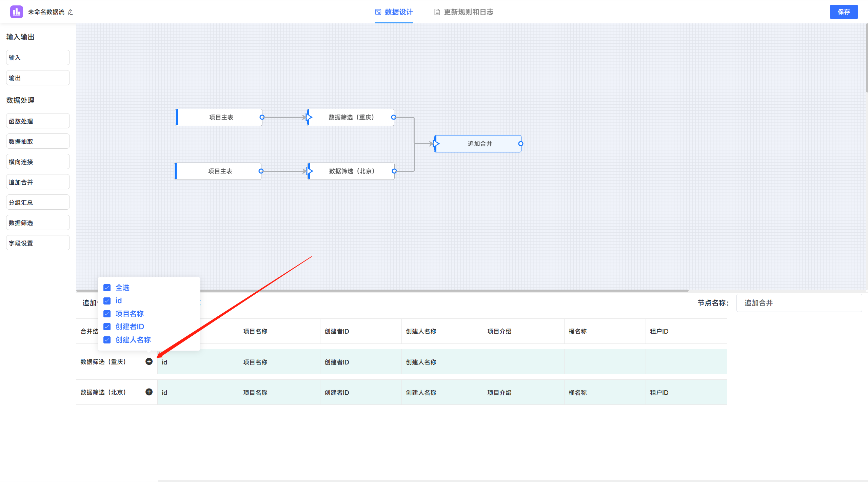Click output port of top 项目主表 node

point(262,117)
